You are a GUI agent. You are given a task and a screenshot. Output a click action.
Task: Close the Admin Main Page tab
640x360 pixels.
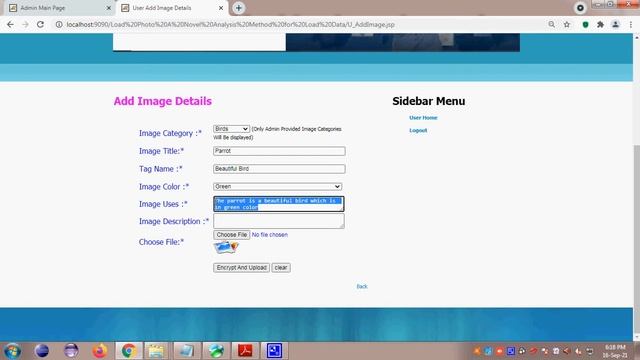coord(109,8)
